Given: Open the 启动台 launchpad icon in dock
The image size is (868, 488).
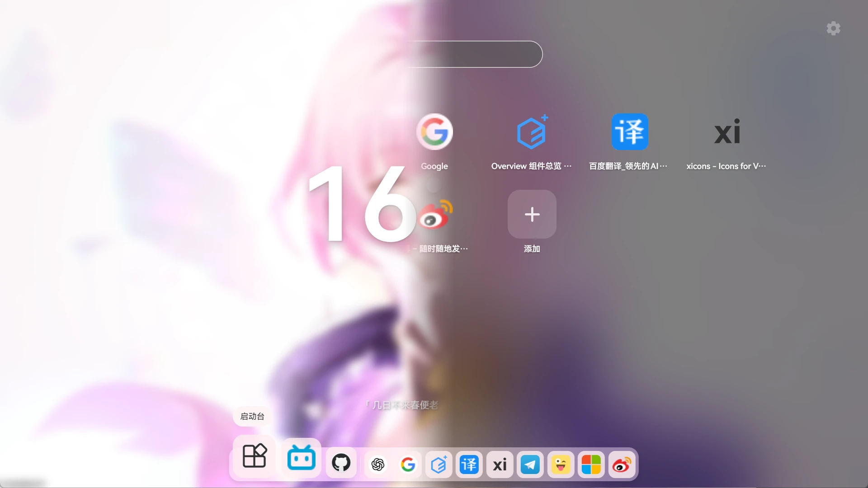Looking at the screenshot, I should click(x=255, y=456).
